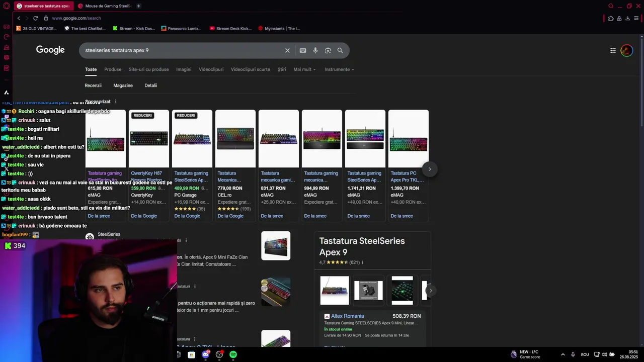Reload the page with the refresh icon
Image resolution: width=644 pixels, height=362 pixels.
35,18
